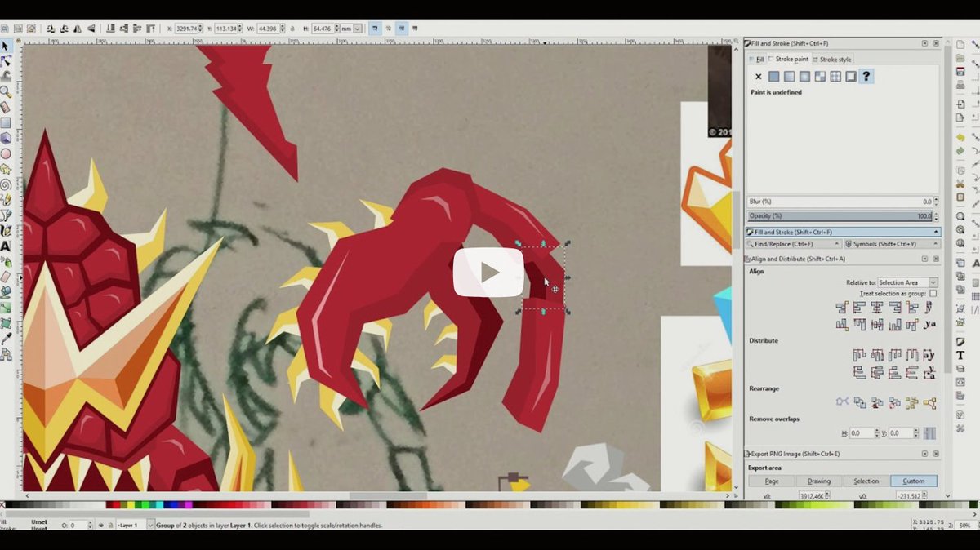Choose Swatch paint icon
Image resolution: width=980 pixels, height=550 pixels.
(851, 77)
